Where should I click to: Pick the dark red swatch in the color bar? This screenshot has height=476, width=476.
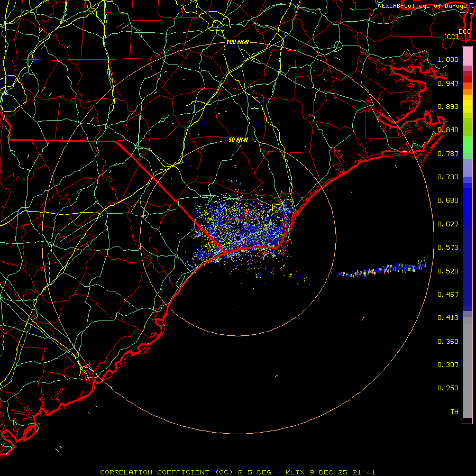tap(467, 79)
